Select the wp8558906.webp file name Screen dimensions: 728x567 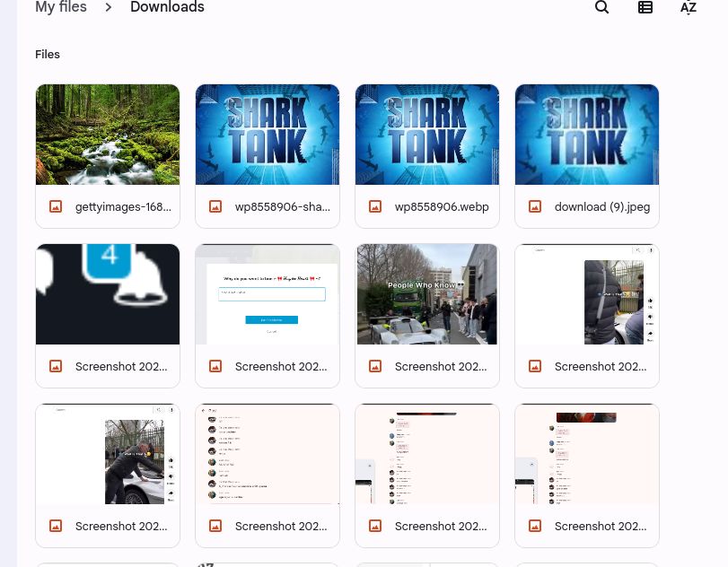click(x=442, y=206)
